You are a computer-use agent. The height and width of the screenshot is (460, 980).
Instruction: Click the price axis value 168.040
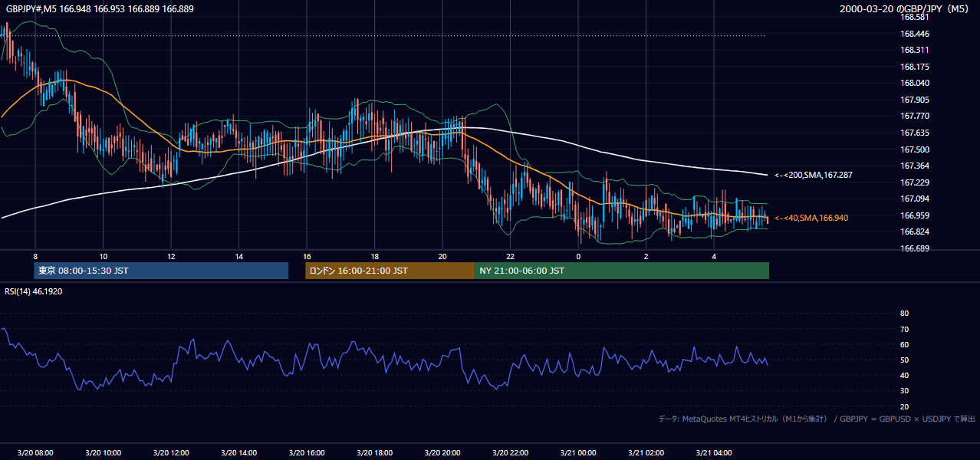click(915, 83)
